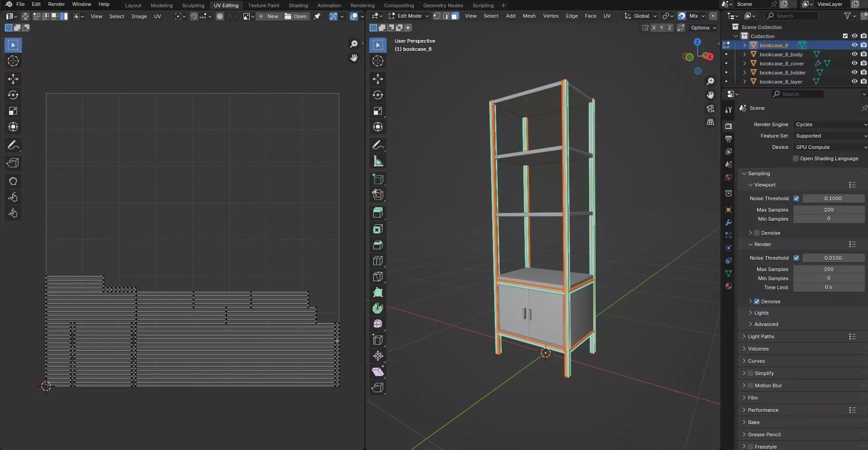Open the Global transform orientation dropdown

click(641, 16)
